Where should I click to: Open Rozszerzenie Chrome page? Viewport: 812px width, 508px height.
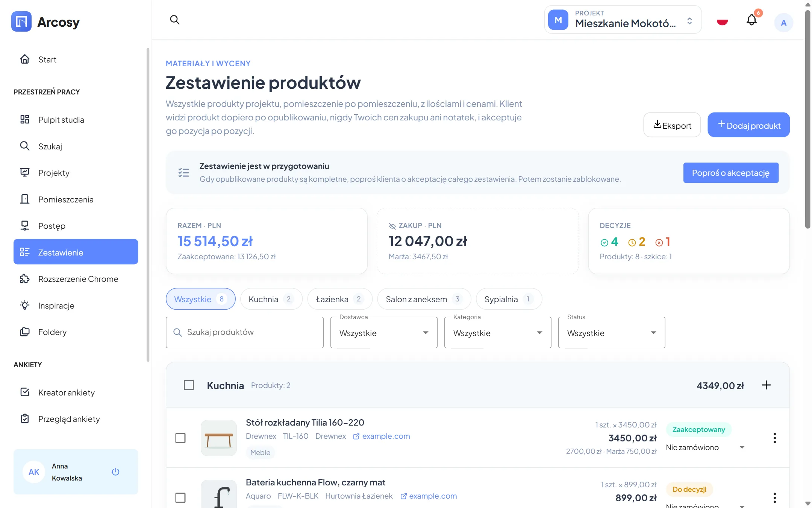click(x=76, y=279)
